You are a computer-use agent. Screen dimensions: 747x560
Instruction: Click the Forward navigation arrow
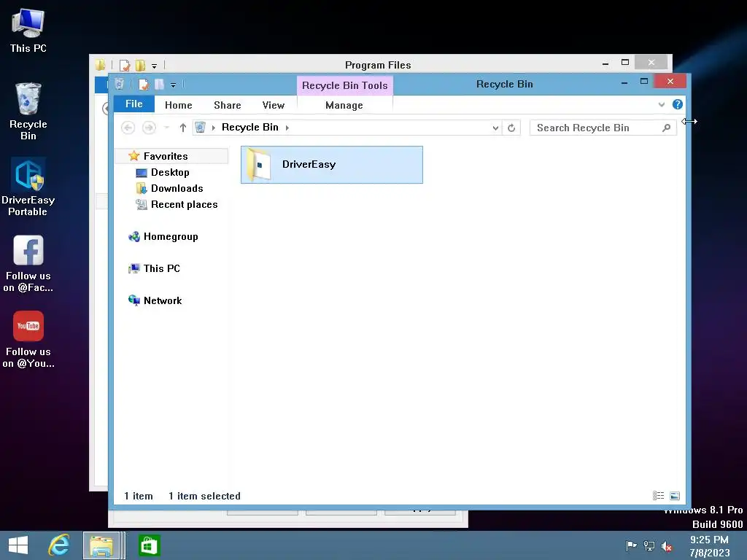click(x=149, y=128)
